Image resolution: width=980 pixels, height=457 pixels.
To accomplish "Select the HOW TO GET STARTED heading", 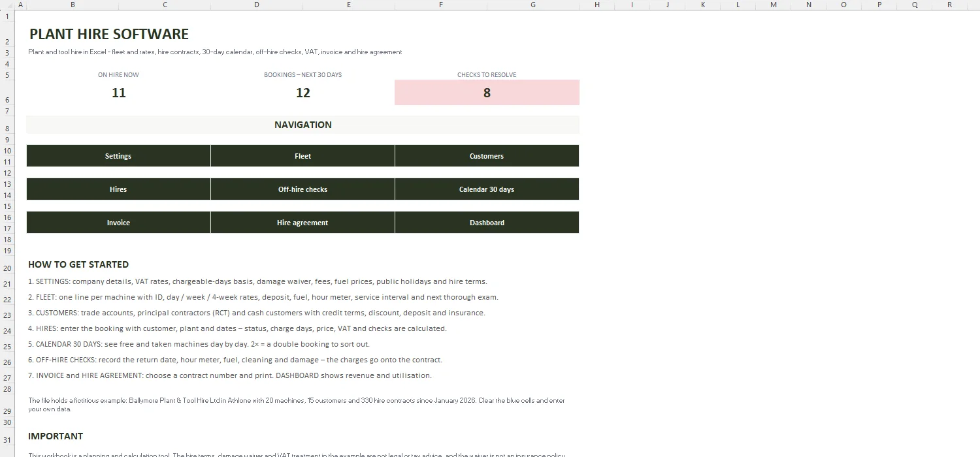I will (78, 264).
